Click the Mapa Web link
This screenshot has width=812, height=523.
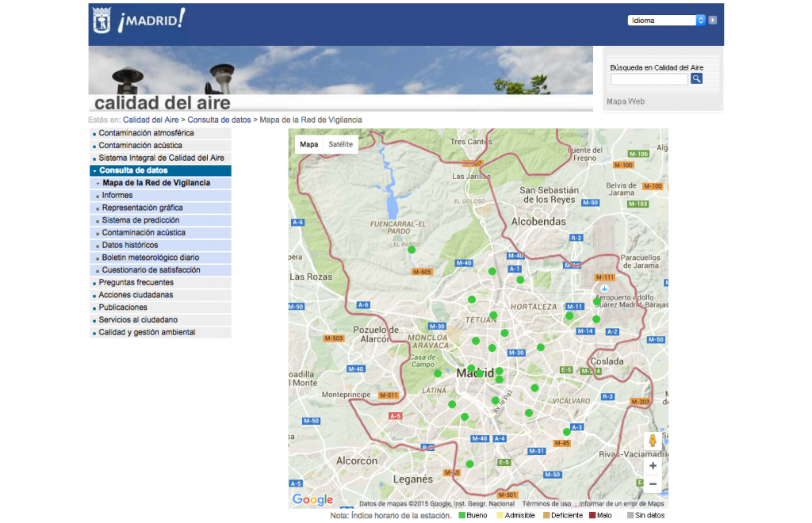626,101
